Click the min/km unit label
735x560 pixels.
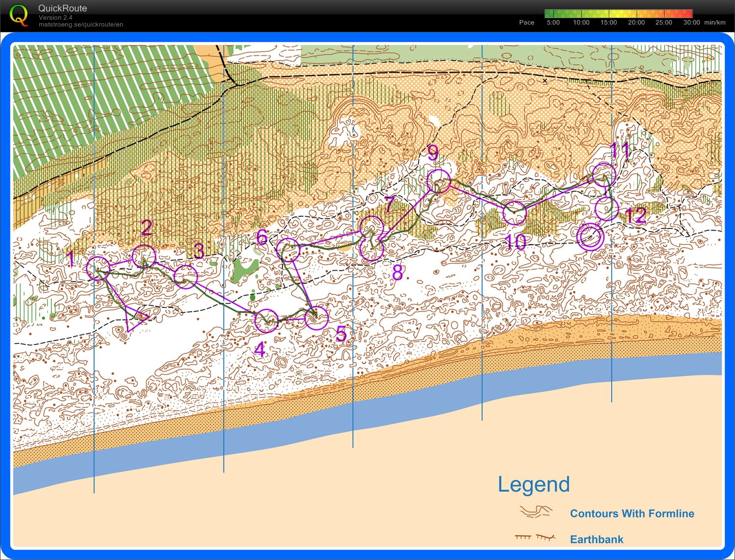point(714,23)
